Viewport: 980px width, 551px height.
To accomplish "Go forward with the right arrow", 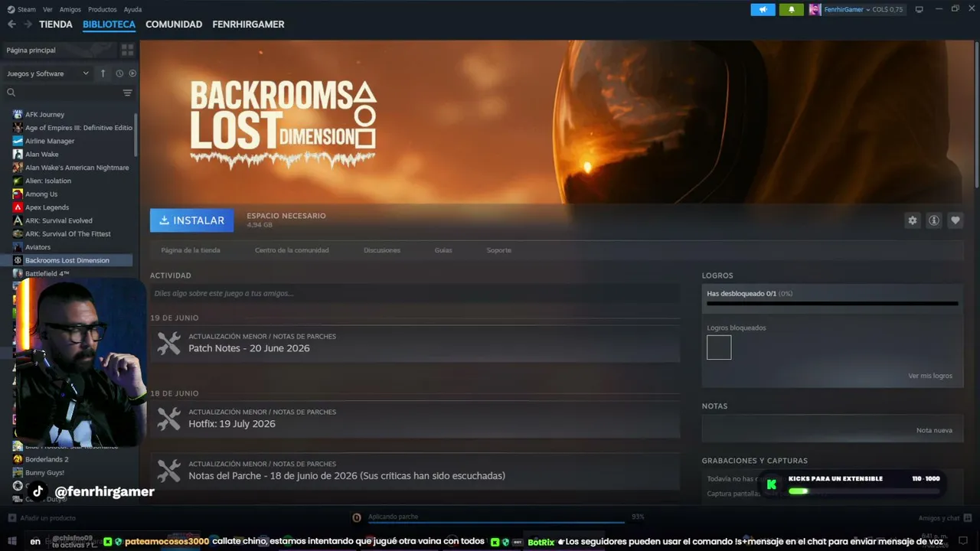I will click(28, 24).
